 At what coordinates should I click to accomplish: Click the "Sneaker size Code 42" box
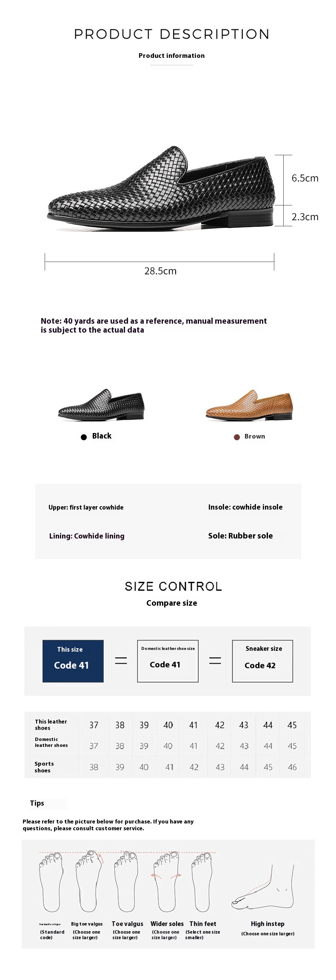point(262,661)
